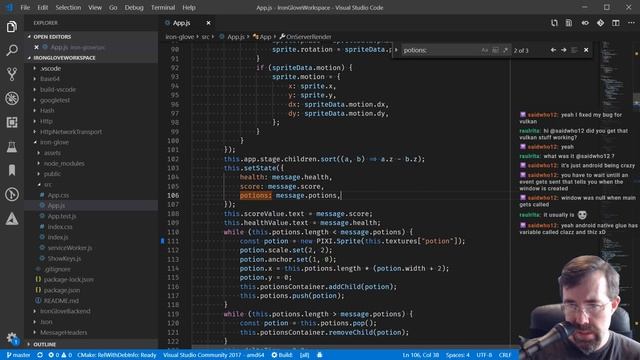
Task: Open the Terminal menu
Action: pyautogui.click(x=163, y=7)
